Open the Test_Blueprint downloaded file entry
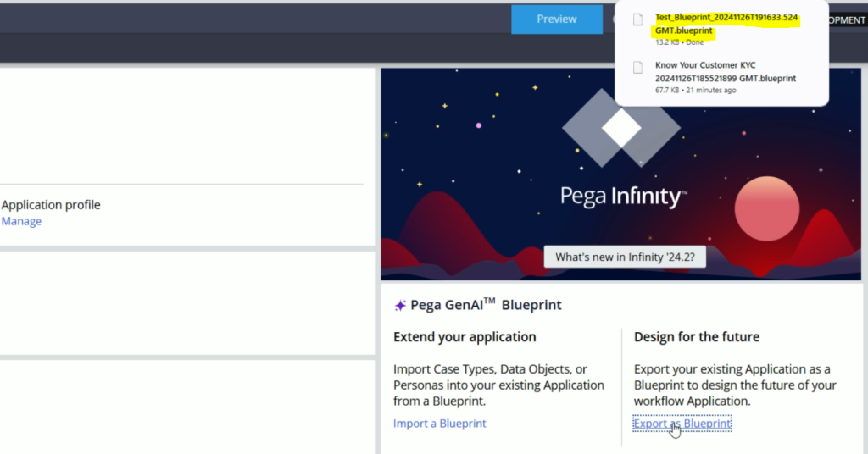This screenshot has width=868, height=454. (726, 24)
